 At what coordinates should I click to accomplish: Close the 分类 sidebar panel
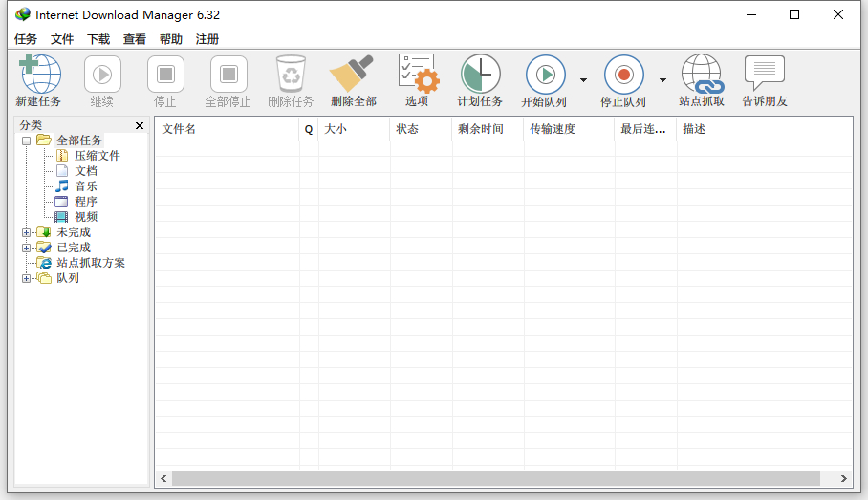tap(140, 125)
